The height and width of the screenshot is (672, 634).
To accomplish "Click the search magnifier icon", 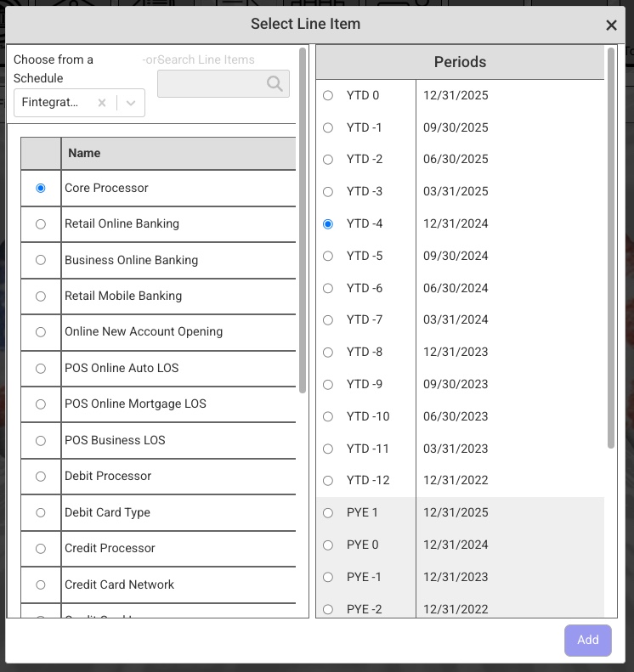I will point(275,83).
